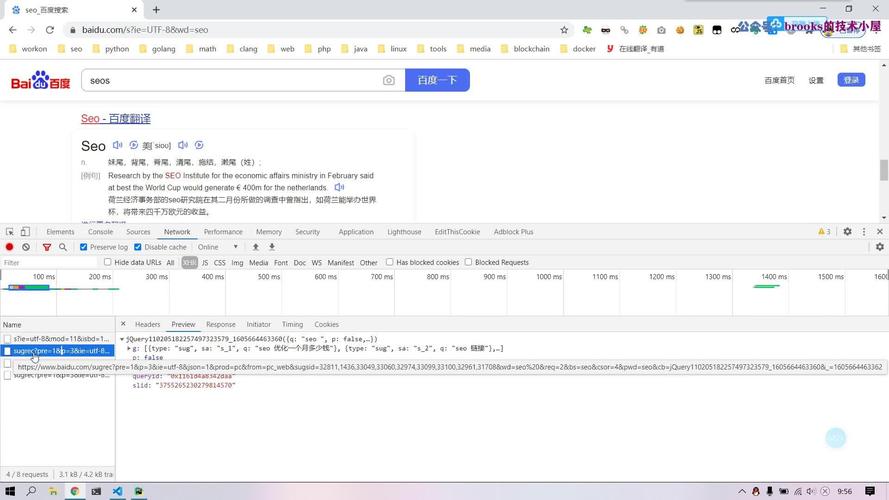Click the Baidu logo
The image size is (889, 500).
point(41,80)
